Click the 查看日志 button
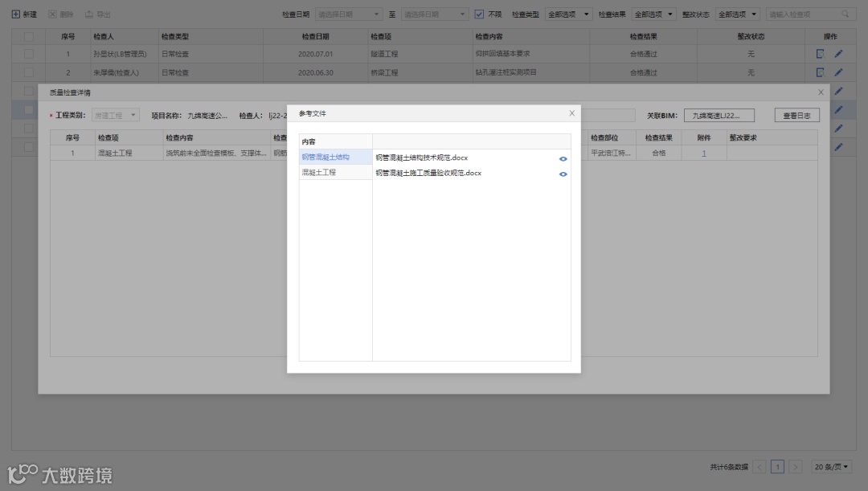 [x=796, y=115]
